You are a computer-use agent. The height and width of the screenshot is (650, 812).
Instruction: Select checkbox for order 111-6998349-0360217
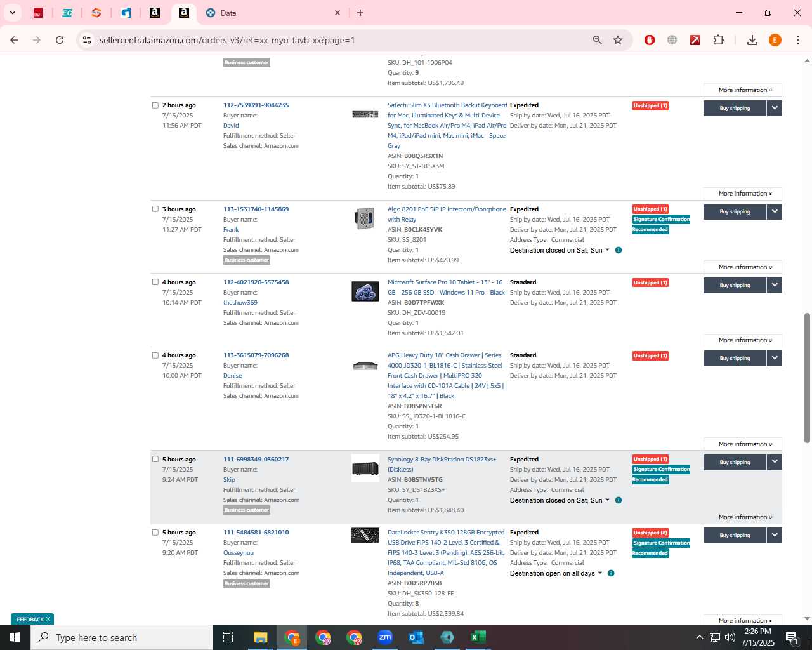click(x=155, y=459)
